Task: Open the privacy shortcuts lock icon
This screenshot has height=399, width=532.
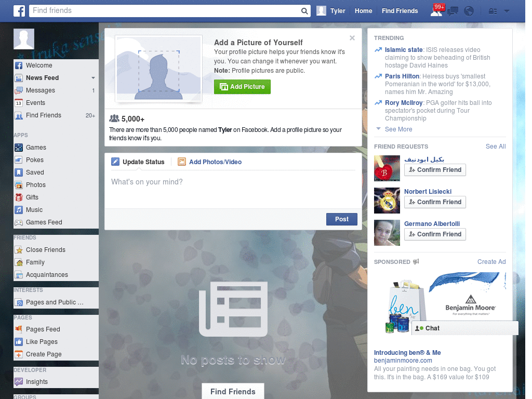Action: click(493, 11)
